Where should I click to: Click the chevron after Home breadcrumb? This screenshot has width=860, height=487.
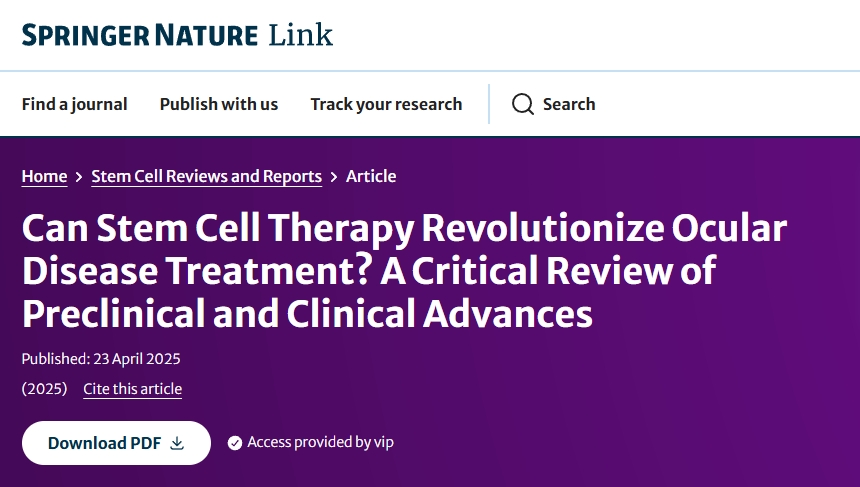click(79, 177)
